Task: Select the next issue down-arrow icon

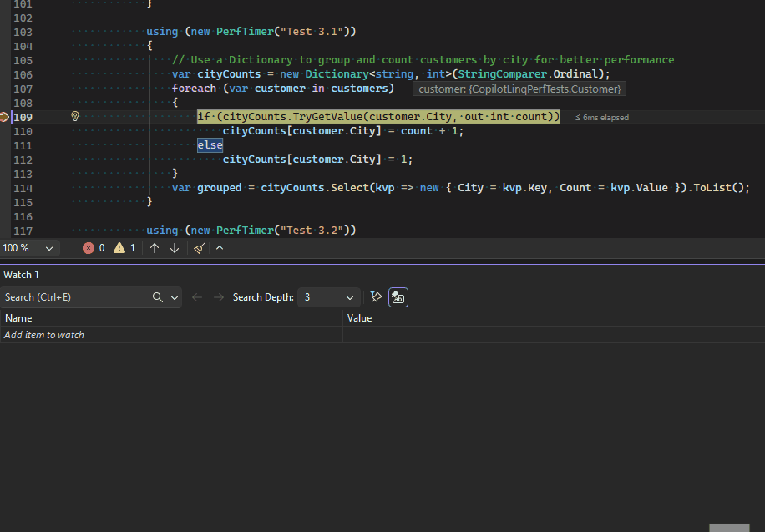Action: tap(174, 247)
